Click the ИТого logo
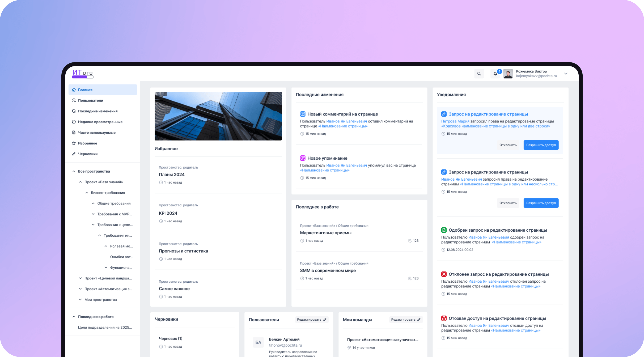Viewport: 644px width, 357px height. click(83, 74)
